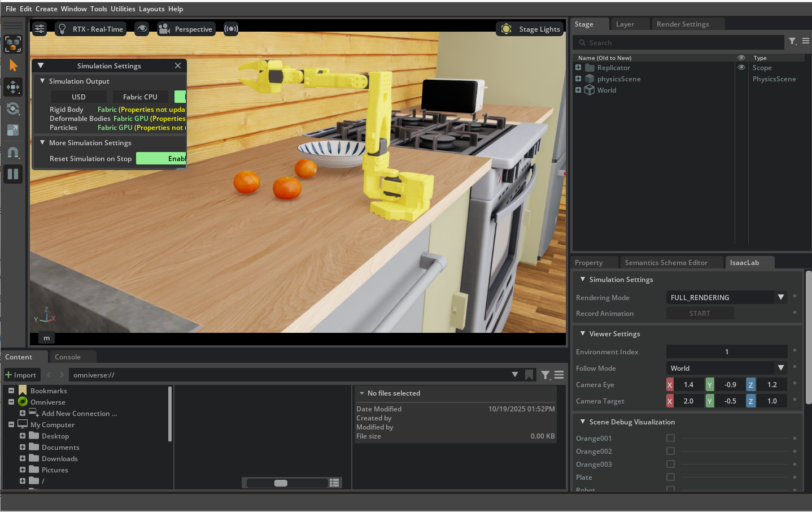This screenshot has height=512, width=812.
Task: Click the Record Animation START button
Action: [x=700, y=314]
